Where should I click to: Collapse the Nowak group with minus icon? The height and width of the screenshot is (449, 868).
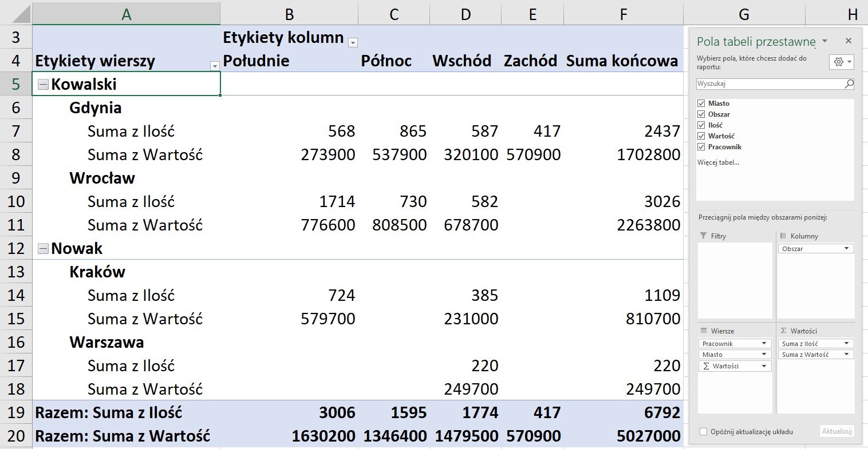tap(43, 248)
